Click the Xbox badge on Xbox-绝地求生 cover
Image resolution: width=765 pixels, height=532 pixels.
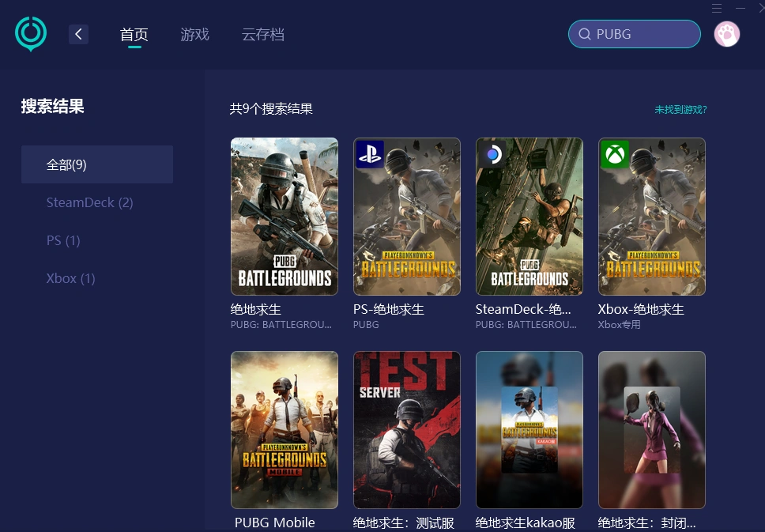(615, 154)
